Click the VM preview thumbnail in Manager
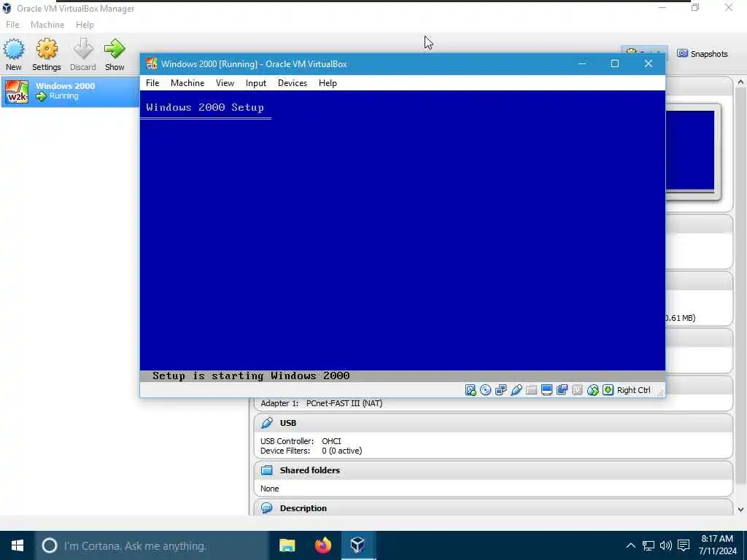This screenshot has height=560, width=747. (x=690, y=150)
